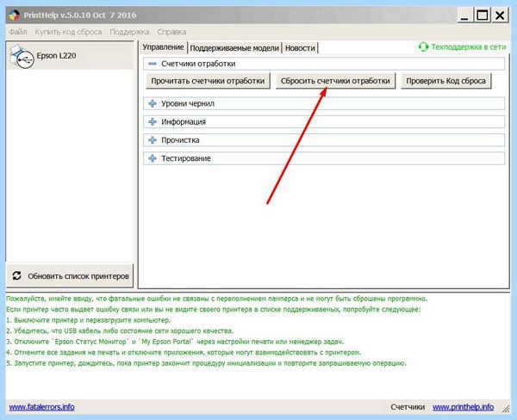The height and width of the screenshot is (420, 517).
Task: Open the Справка menu
Action: (171, 32)
